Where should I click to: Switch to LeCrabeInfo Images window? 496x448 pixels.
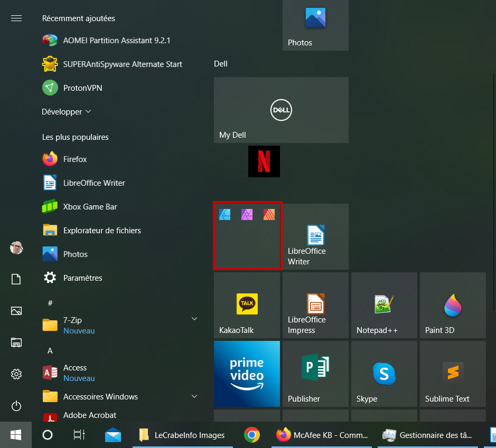point(183,435)
